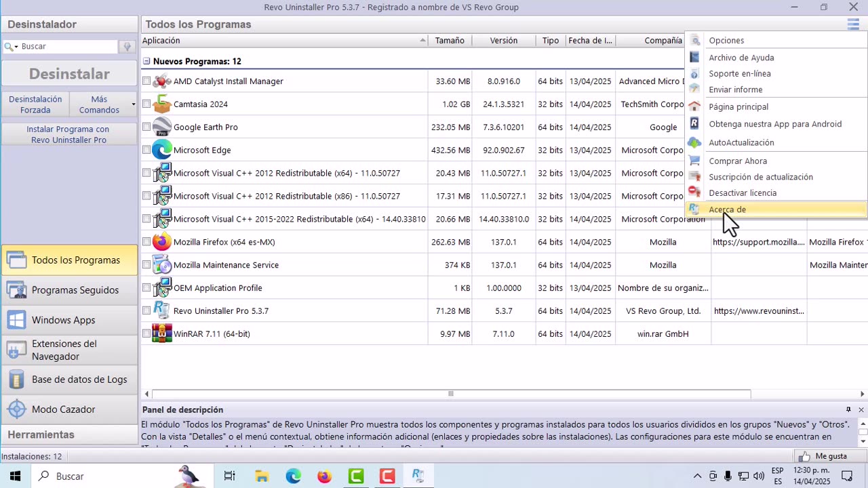Check the WinRAR 7.11 checkbox
The width and height of the screenshot is (868, 488).
[146, 334]
